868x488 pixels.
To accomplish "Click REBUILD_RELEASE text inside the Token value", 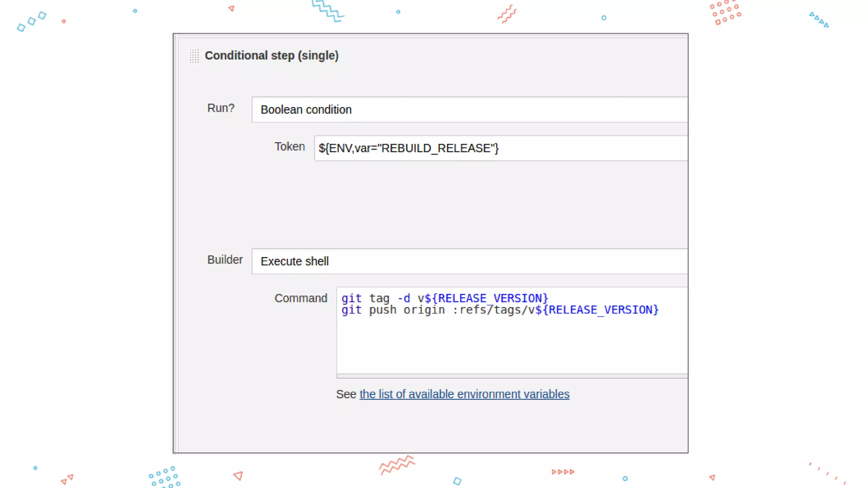I will click(436, 148).
